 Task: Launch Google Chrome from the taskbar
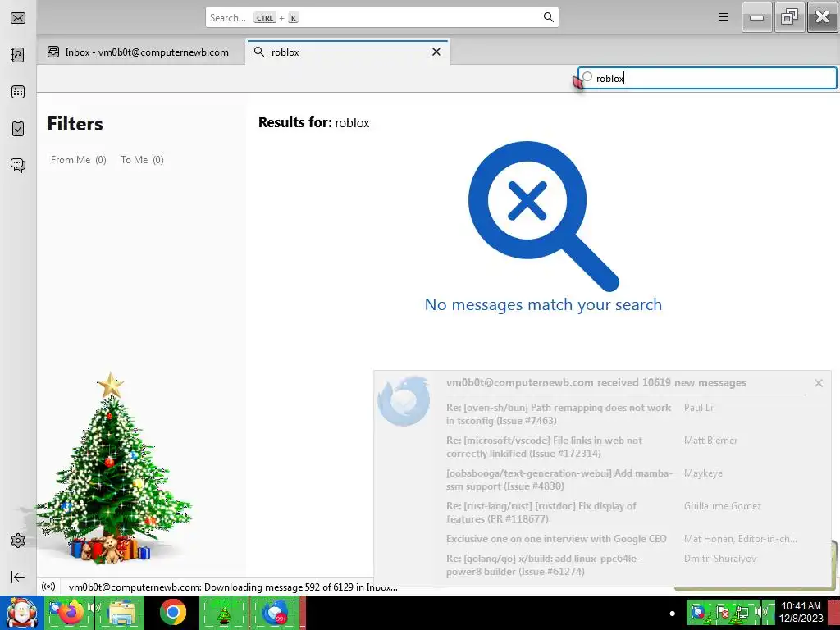[x=172, y=613]
